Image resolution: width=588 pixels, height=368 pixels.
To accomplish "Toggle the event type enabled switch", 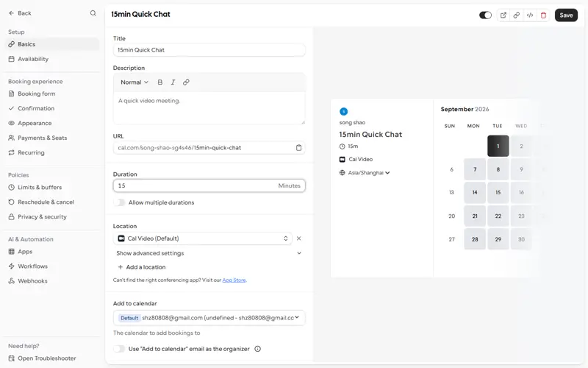I will [x=485, y=15].
